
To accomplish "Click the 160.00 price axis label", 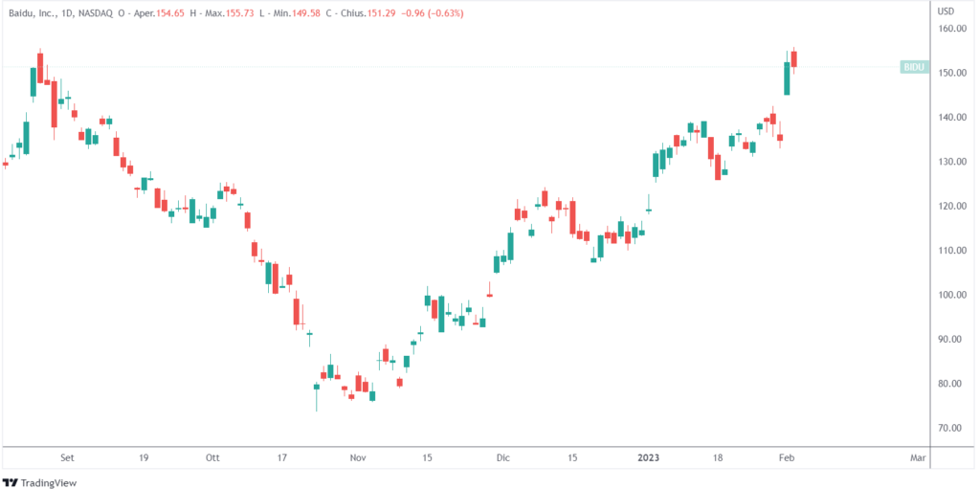I will pyautogui.click(x=951, y=29).
